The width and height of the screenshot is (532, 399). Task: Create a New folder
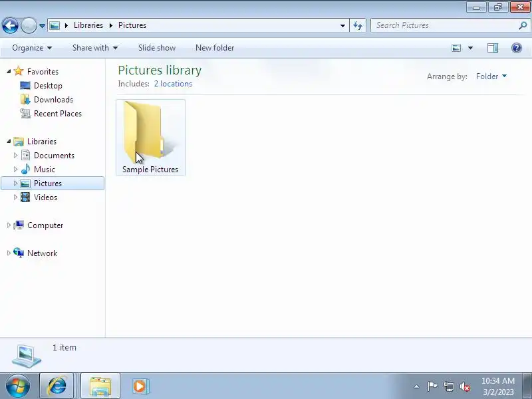click(x=215, y=48)
